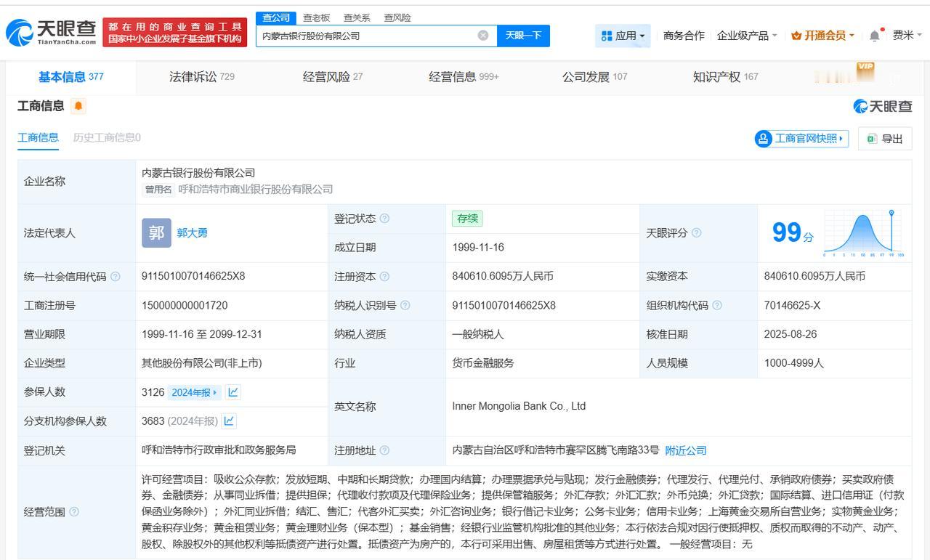Click 其他股份有限公司(非上市) company type

(202, 363)
